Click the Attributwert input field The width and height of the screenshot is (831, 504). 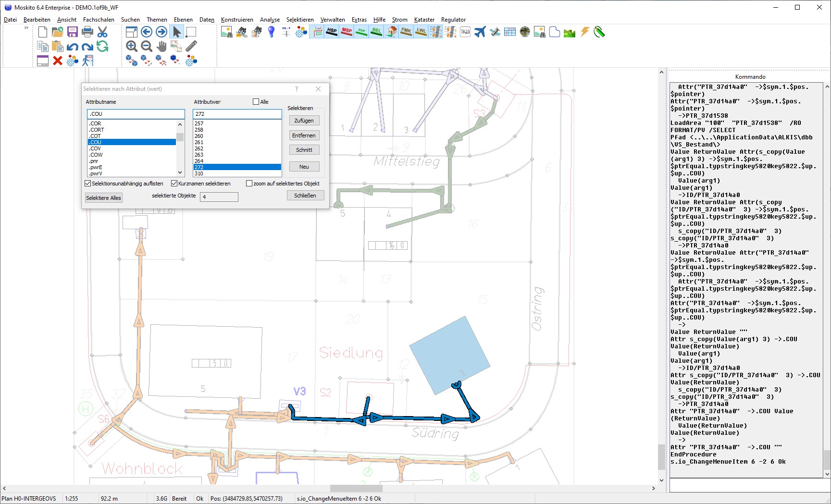tap(237, 114)
